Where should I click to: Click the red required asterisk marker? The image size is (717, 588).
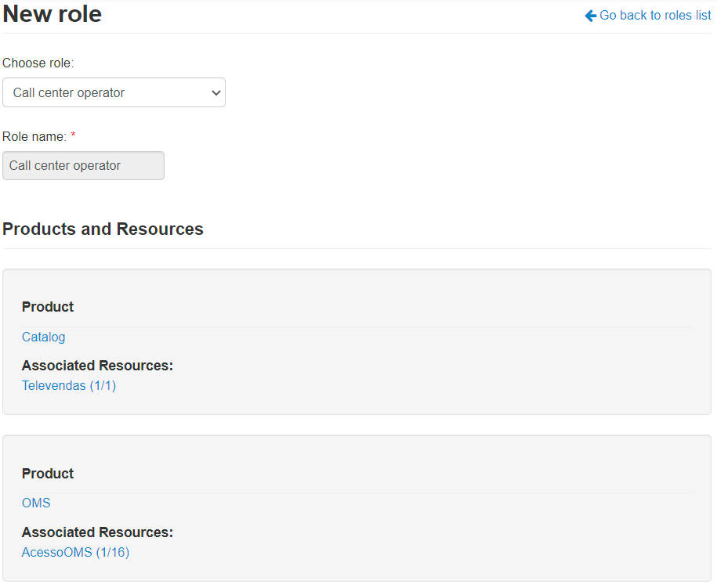74,136
